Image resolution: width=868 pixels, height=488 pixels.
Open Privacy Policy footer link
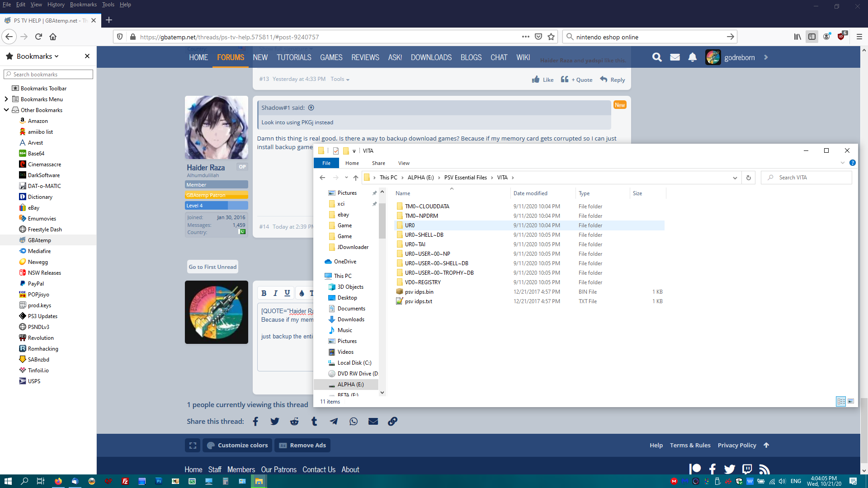tap(737, 445)
